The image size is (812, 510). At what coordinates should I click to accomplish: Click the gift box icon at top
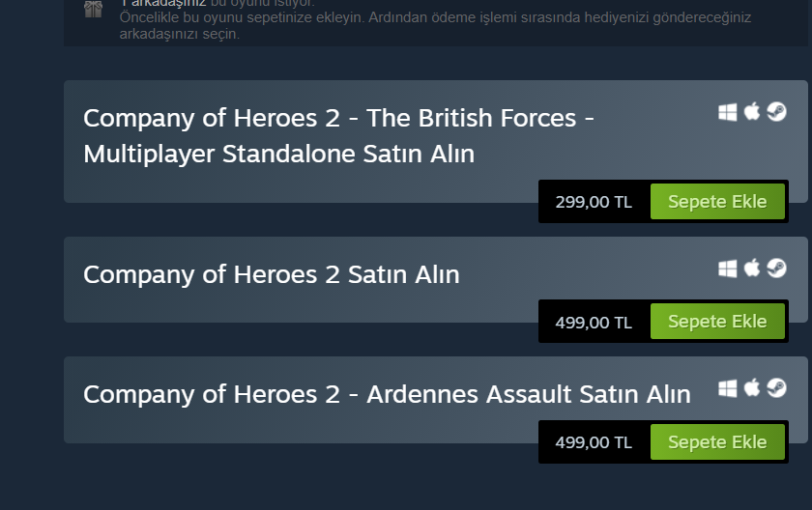coord(93,10)
